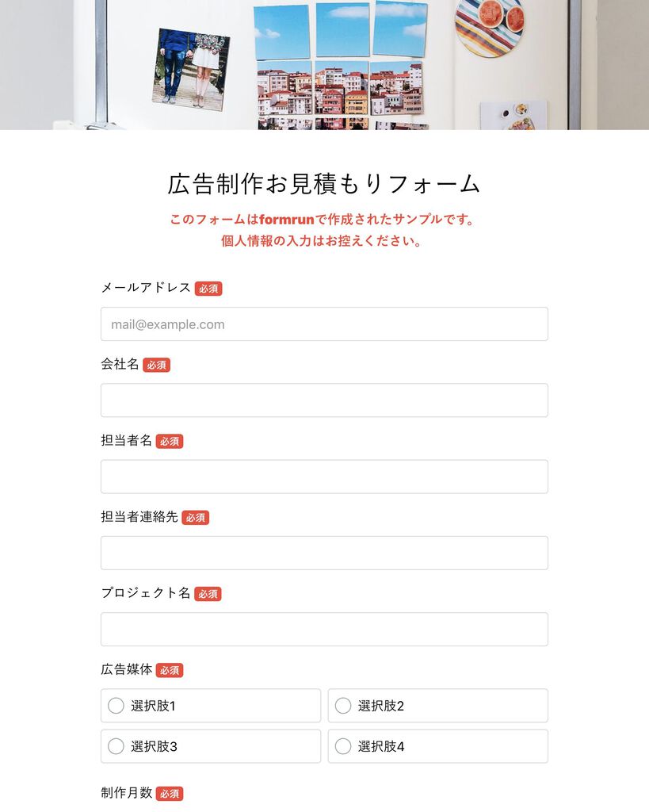
Task: Select the 担当者連絡先 input field
Action: click(x=324, y=553)
